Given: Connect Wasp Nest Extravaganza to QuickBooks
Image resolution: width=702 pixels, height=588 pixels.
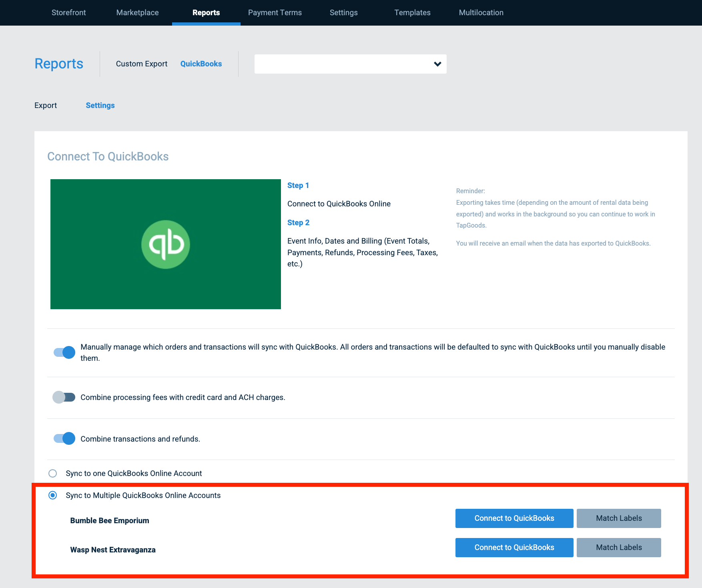Looking at the screenshot, I should coord(514,547).
